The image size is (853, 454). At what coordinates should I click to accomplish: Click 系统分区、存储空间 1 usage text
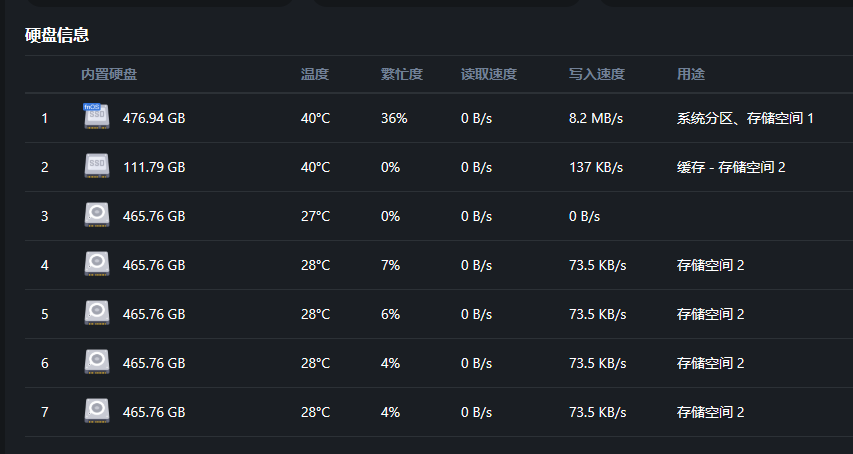pyautogui.click(x=745, y=118)
